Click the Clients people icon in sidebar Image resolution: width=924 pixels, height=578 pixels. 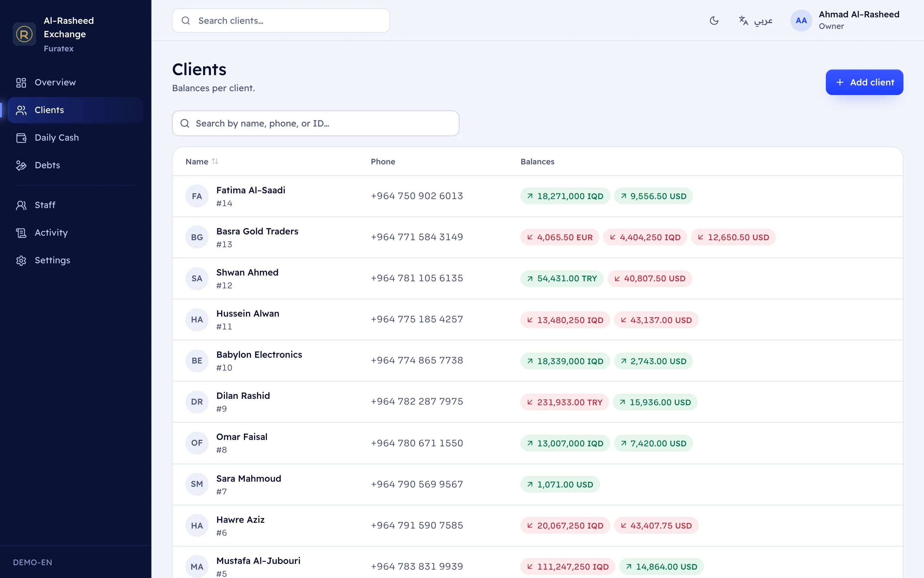21,110
